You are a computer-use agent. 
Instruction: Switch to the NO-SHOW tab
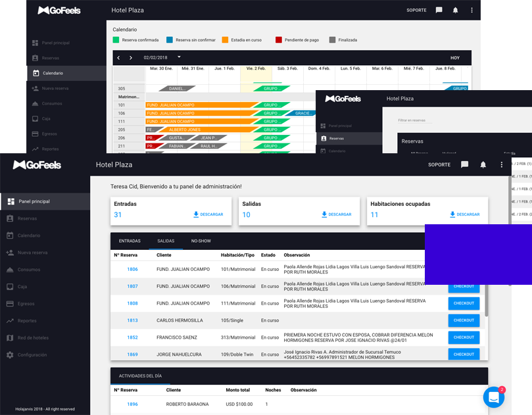pyautogui.click(x=201, y=241)
